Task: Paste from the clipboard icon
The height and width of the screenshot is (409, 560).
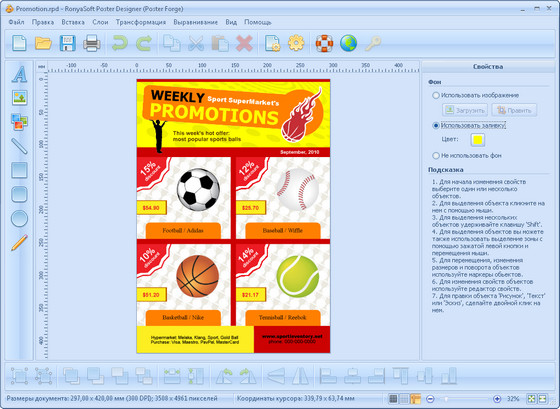Action: tap(220, 43)
